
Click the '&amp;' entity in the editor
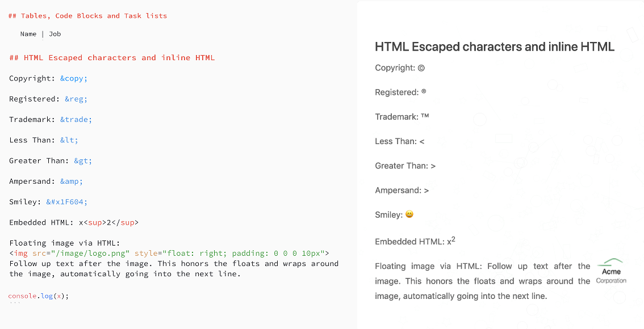pos(72,182)
